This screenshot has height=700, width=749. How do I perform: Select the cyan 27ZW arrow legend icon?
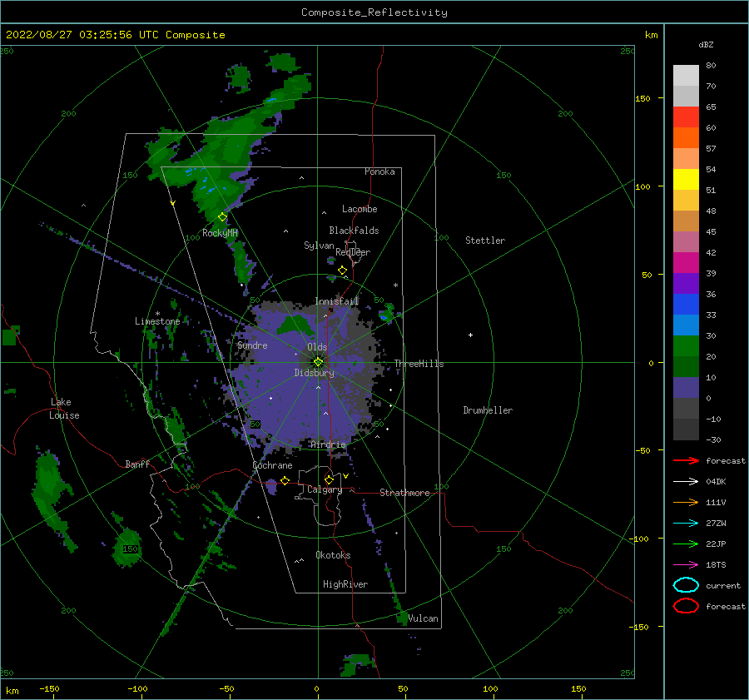coord(686,524)
